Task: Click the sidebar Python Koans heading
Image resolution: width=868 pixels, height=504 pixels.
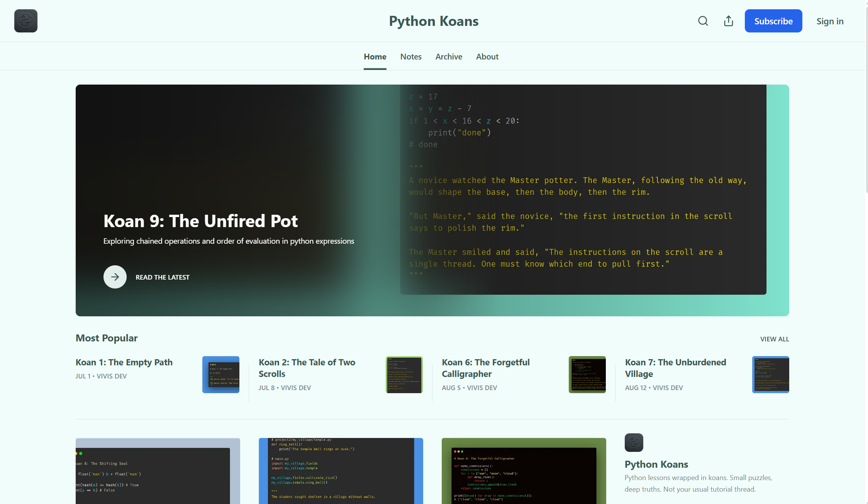Action: click(x=656, y=464)
